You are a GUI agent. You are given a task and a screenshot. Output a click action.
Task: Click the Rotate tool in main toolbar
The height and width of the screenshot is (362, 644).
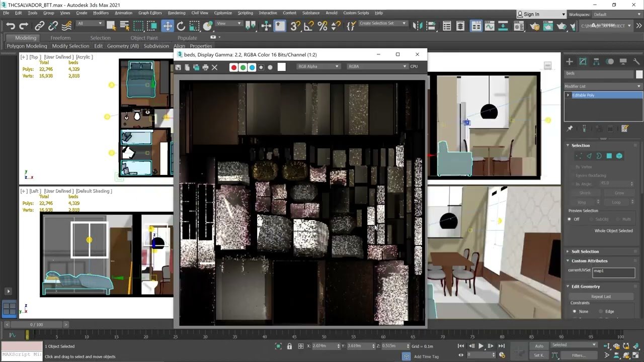click(181, 26)
